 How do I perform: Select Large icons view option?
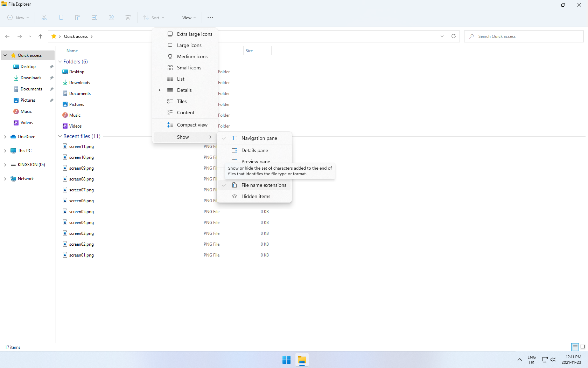(189, 45)
